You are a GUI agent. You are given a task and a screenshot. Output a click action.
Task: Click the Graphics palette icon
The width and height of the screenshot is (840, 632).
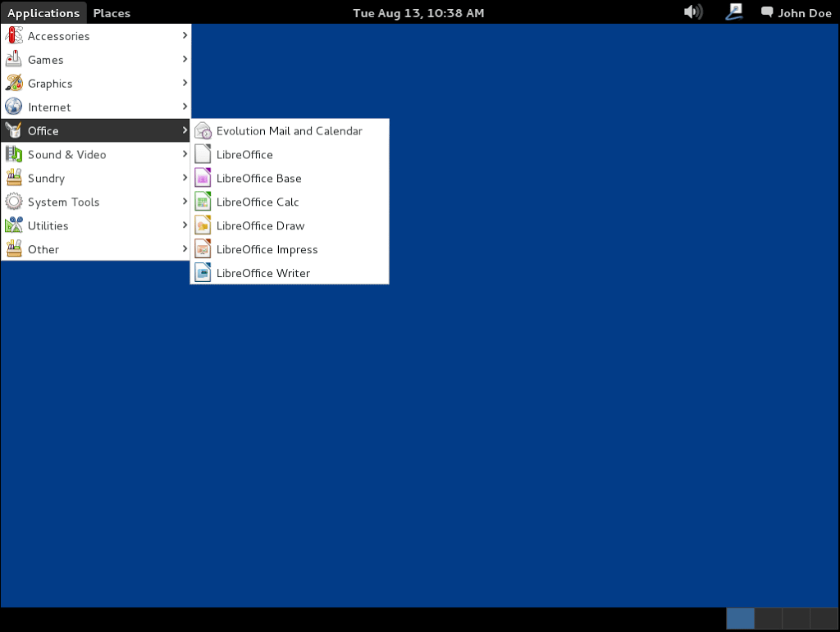point(14,83)
